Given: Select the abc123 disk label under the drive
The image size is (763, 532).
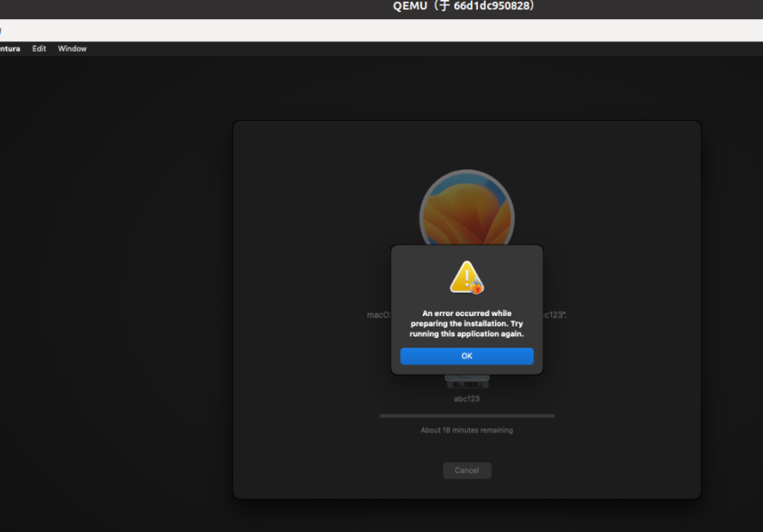Looking at the screenshot, I should (x=467, y=398).
